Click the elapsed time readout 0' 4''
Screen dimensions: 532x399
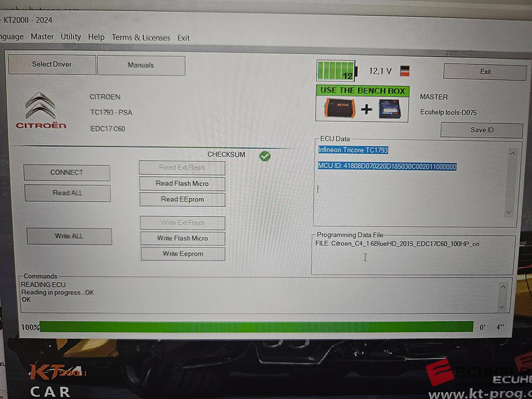[491, 327]
